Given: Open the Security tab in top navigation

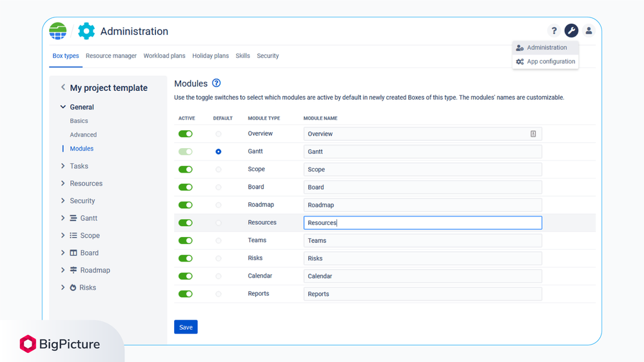Looking at the screenshot, I should point(268,56).
